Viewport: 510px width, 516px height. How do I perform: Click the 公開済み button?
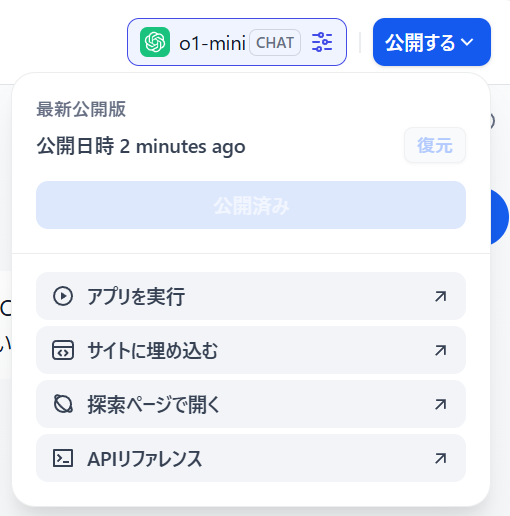click(x=251, y=205)
